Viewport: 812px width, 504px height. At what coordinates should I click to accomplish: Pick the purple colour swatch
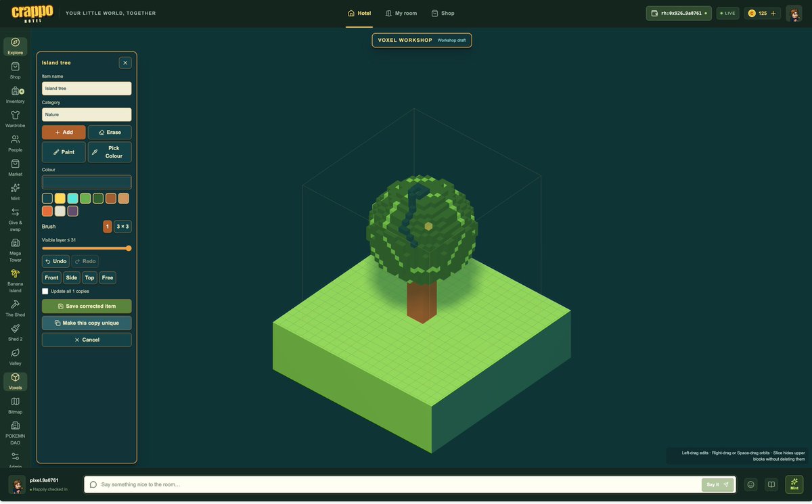72,211
